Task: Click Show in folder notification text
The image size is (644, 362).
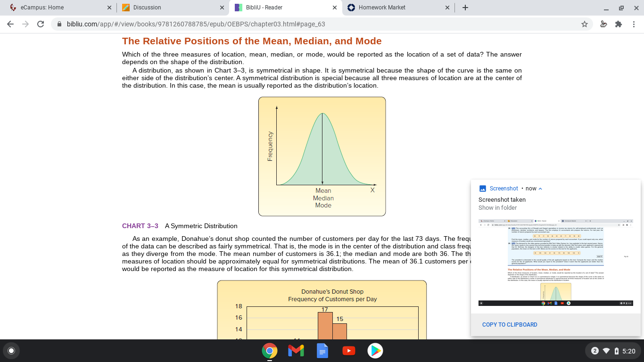Action: pos(497,208)
